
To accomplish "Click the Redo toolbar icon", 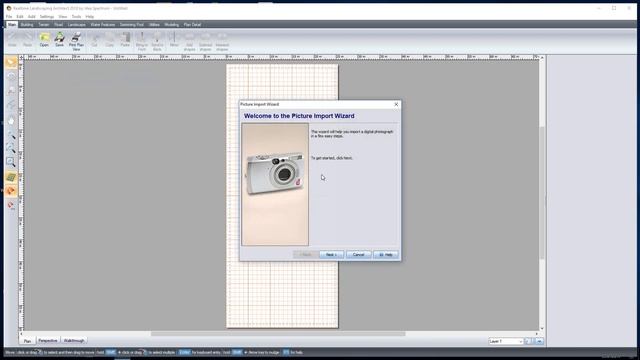I will [27, 40].
